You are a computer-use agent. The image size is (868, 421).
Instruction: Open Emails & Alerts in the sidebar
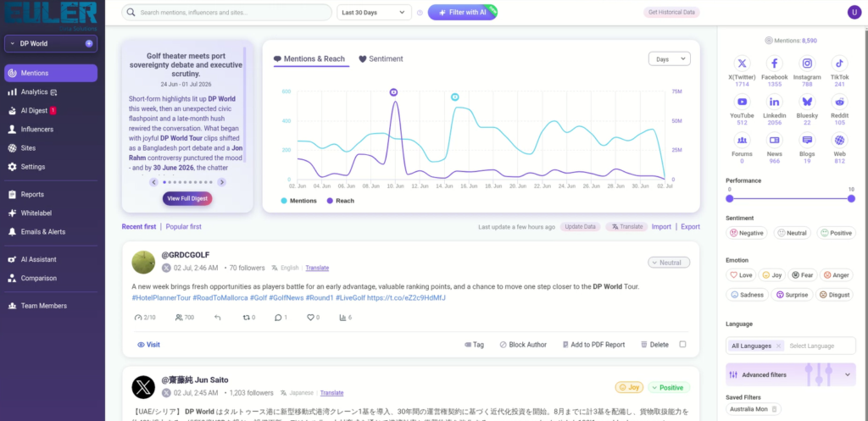tap(51, 232)
